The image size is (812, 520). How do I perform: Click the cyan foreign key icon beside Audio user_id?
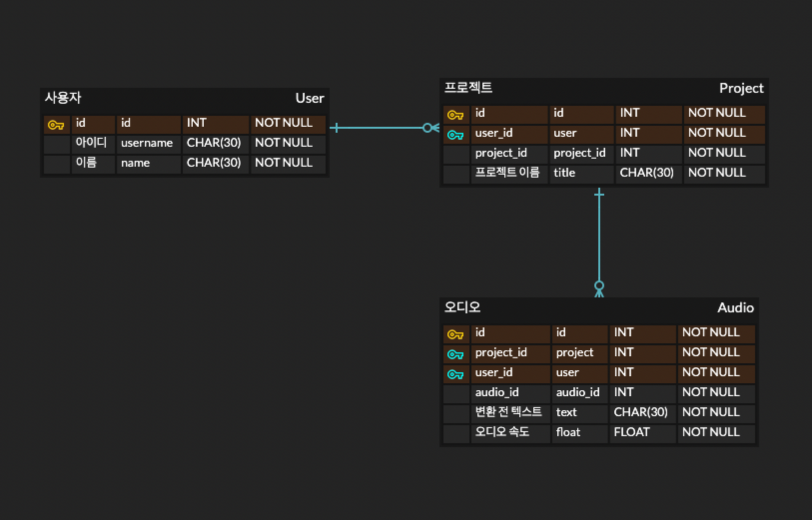click(x=455, y=374)
